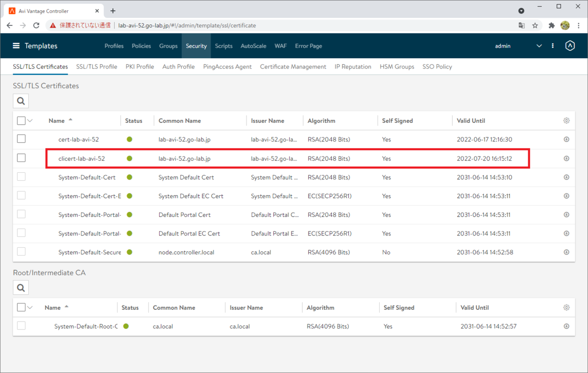
Task: Search the Root/Intermediate CA table
Action: [x=21, y=288]
